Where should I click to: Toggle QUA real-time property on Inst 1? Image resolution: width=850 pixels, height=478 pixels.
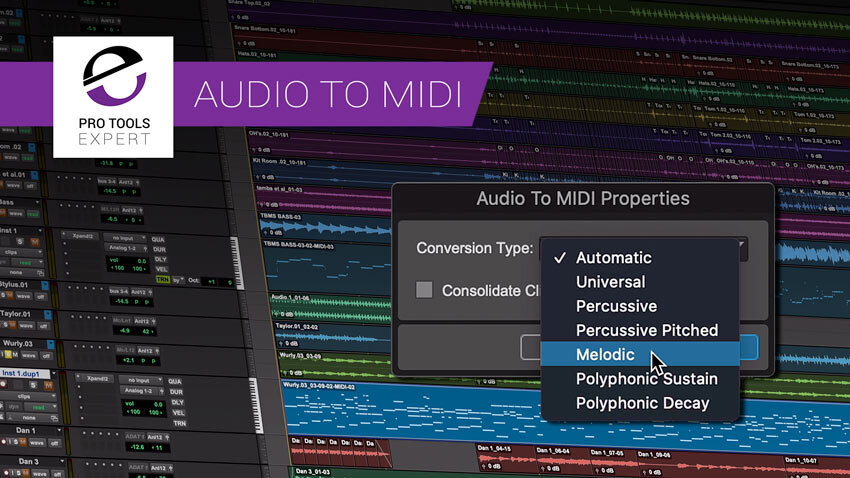click(x=158, y=239)
